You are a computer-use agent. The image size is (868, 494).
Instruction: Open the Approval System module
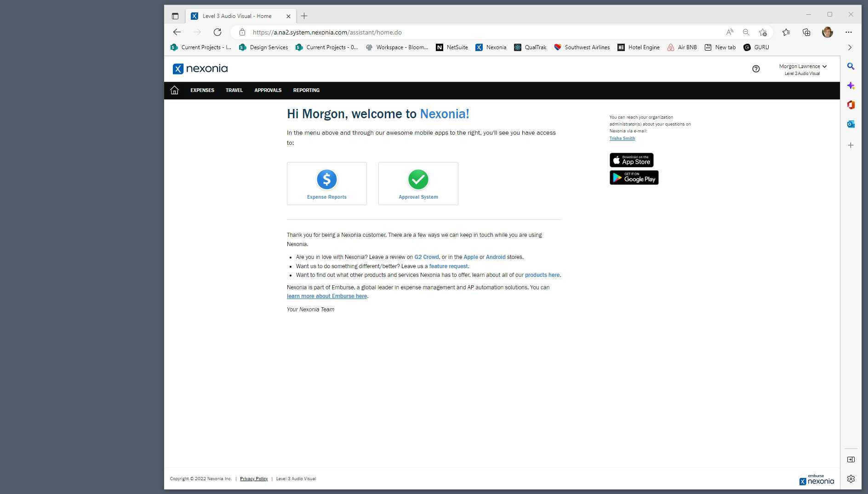pos(418,183)
